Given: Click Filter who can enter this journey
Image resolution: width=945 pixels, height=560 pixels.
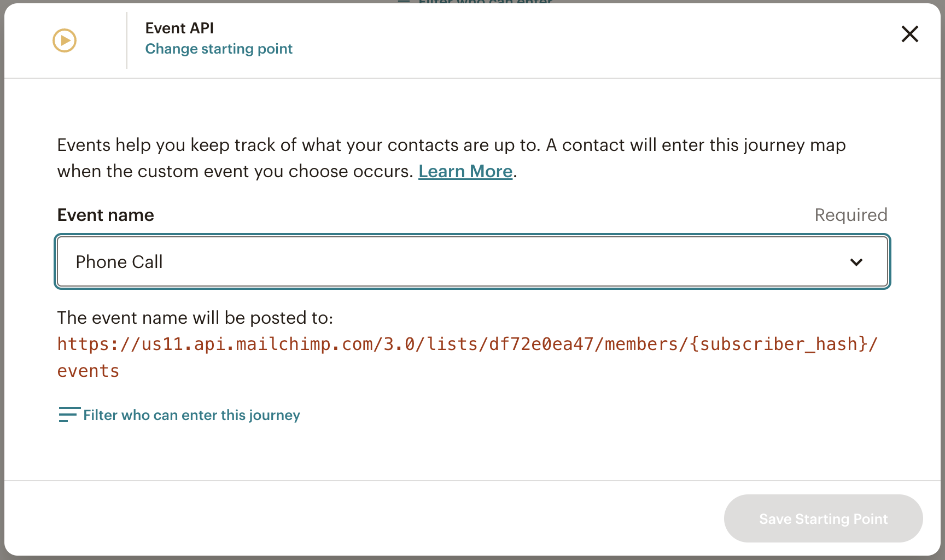Looking at the screenshot, I should click(x=191, y=415).
